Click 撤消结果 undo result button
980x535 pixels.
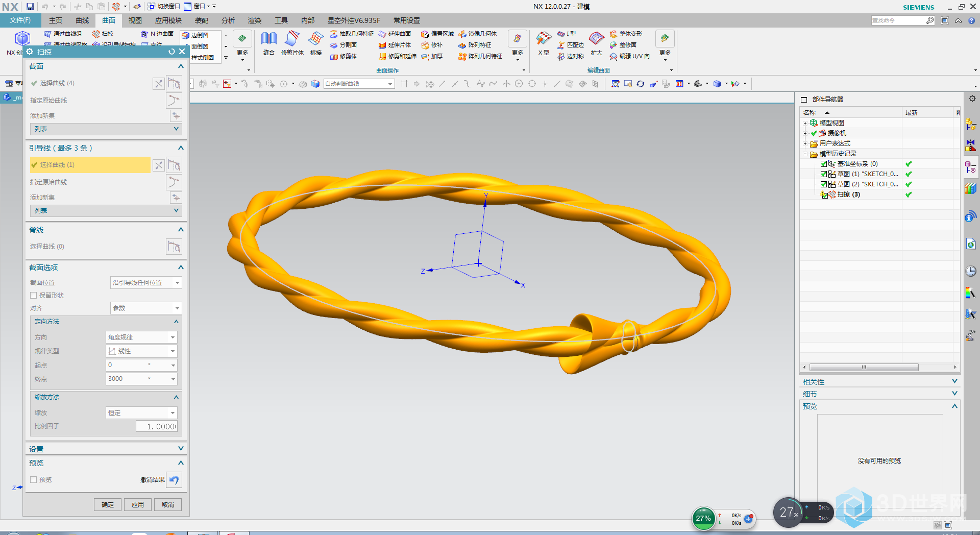[174, 480]
